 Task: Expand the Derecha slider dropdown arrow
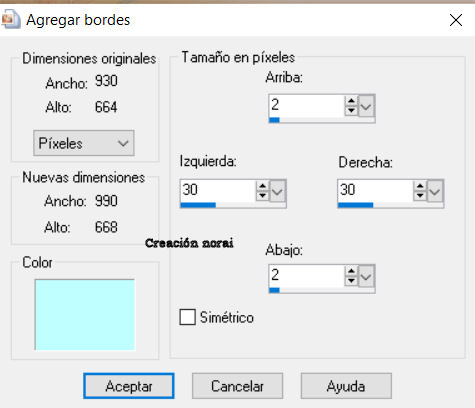(x=435, y=192)
